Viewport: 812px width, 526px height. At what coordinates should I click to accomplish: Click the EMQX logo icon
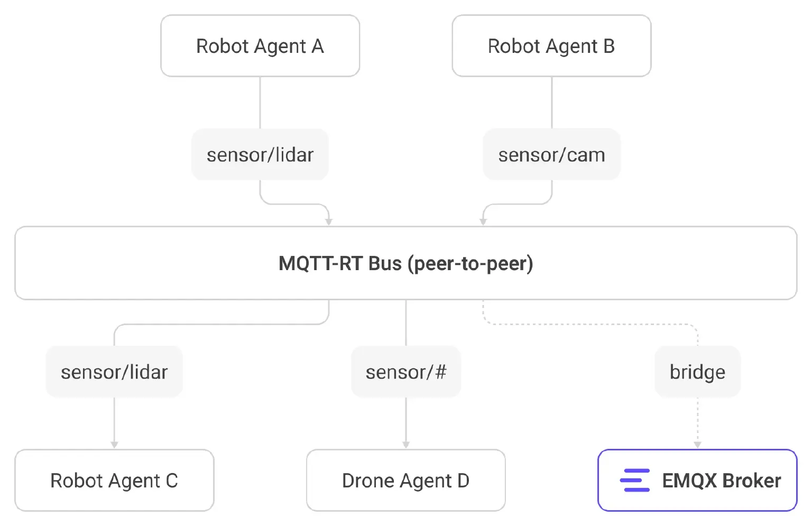[x=634, y=480]
